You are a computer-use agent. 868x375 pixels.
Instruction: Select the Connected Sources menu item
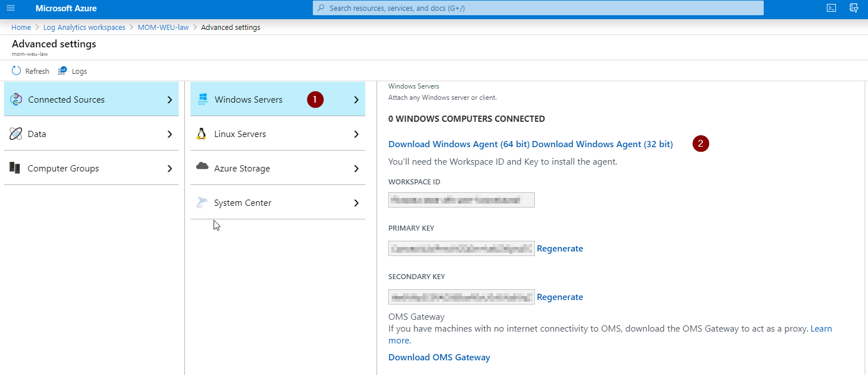tap(91, 99)
